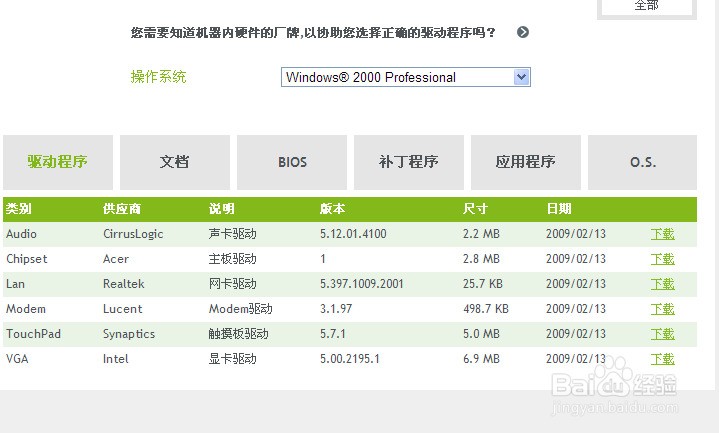
Task: Click the VGA category cell
Action: pyautogui.click(x=17, y=359)
